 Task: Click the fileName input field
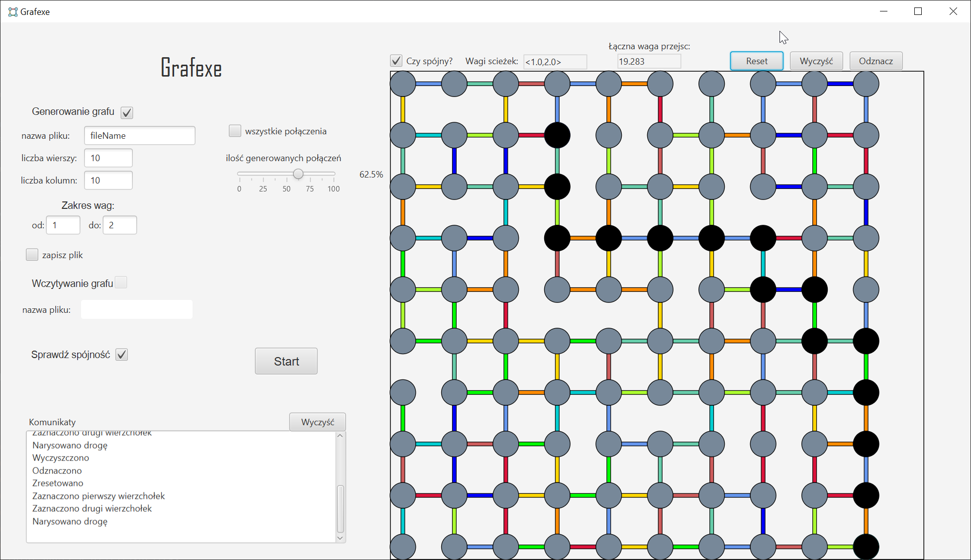tap(139, 135)
